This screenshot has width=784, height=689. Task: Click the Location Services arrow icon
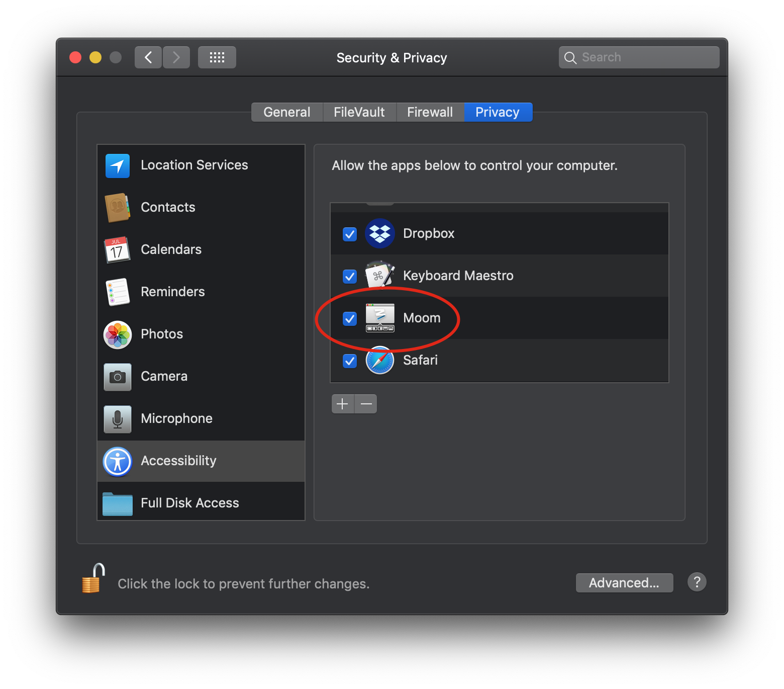(118, 166)
